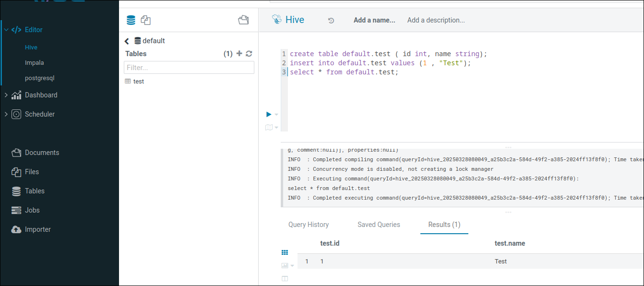
Task: Click the Tables database icon in sidebar
Action: 16,191
